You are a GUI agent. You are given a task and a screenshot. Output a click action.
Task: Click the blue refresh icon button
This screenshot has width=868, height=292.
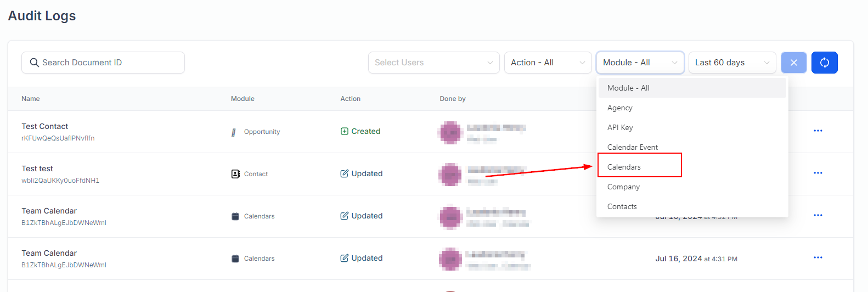coord(824,63)
